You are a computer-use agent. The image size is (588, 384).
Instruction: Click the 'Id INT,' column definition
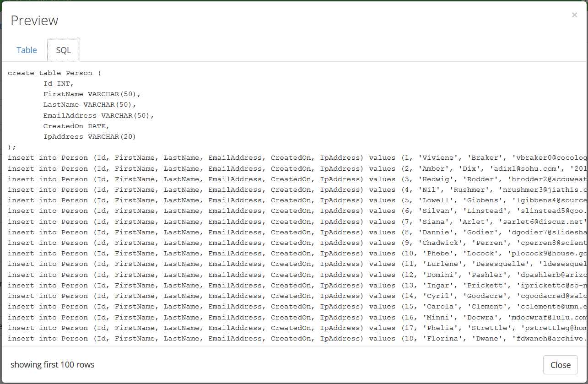[x=59, y=84]
